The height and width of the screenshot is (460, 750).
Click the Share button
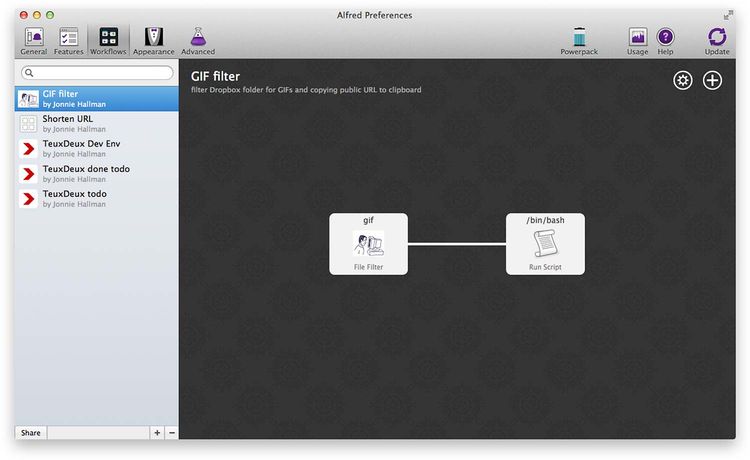point(31,433)
